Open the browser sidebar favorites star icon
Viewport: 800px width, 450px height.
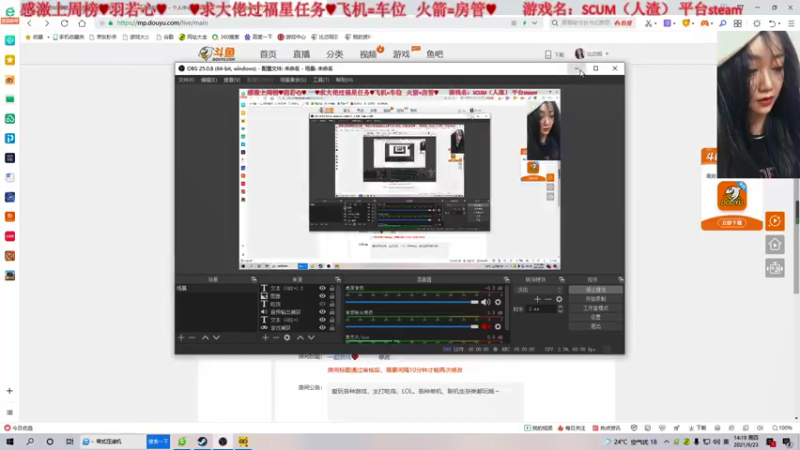pyautogui.click(x=10, y=60)
